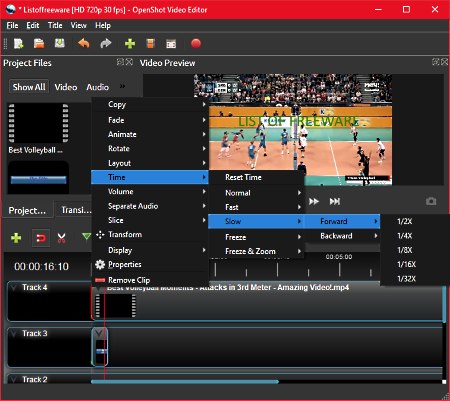Image resolution: width=450 pixels, height=401 pixels.
Task: Open the Title menu
Action: pos(55,25)
